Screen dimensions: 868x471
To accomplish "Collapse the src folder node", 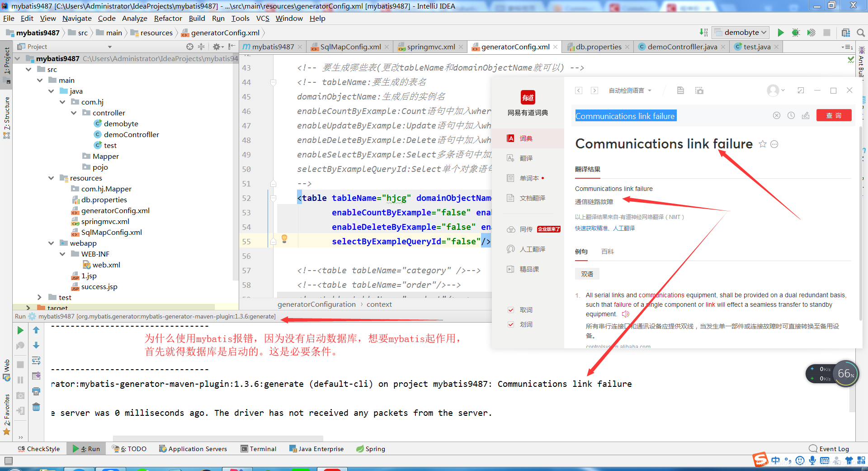I will [x=28, y=69].
